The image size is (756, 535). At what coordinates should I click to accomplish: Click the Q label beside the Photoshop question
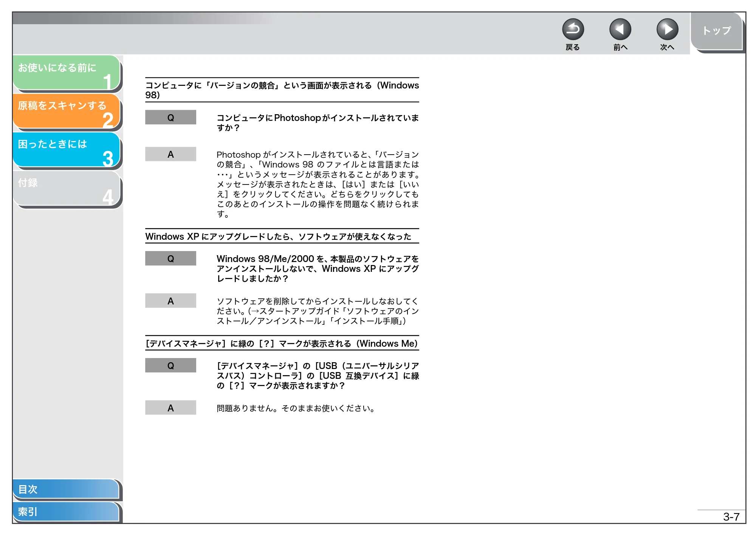[x=170, y=117]
